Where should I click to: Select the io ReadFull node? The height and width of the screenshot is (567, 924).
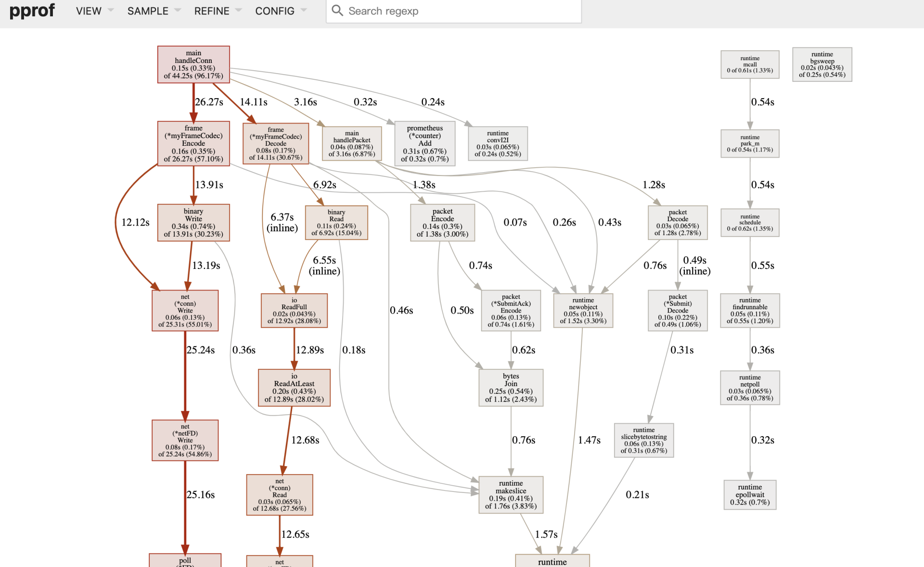pyautogui.click(x=294, y=311)
